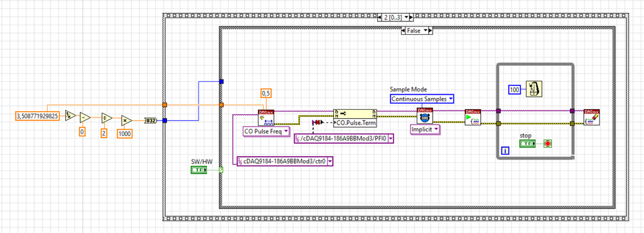Click the loop condition stop terminal
This screenshot has width=644, height=233.
(547, 143)
